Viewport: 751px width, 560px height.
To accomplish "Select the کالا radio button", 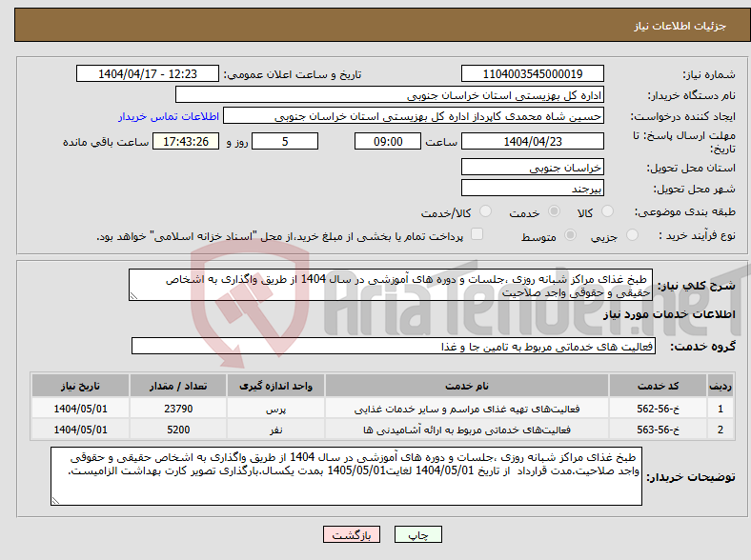I will click(607, 211).
